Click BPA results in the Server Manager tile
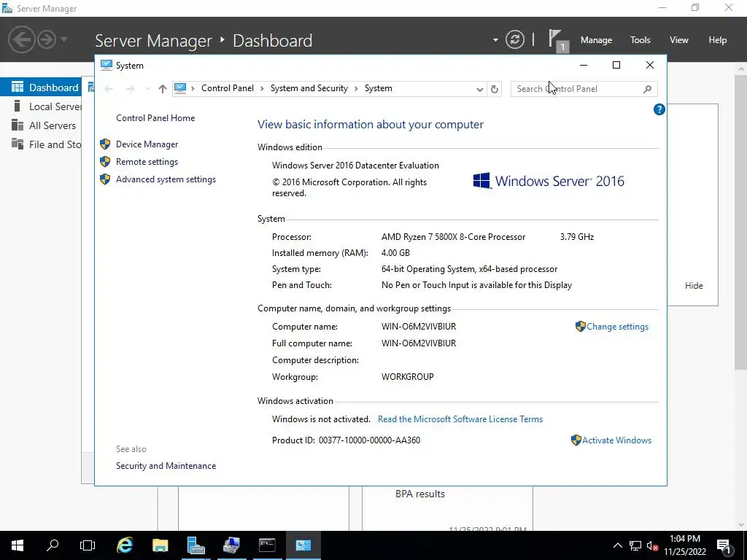 420,494
